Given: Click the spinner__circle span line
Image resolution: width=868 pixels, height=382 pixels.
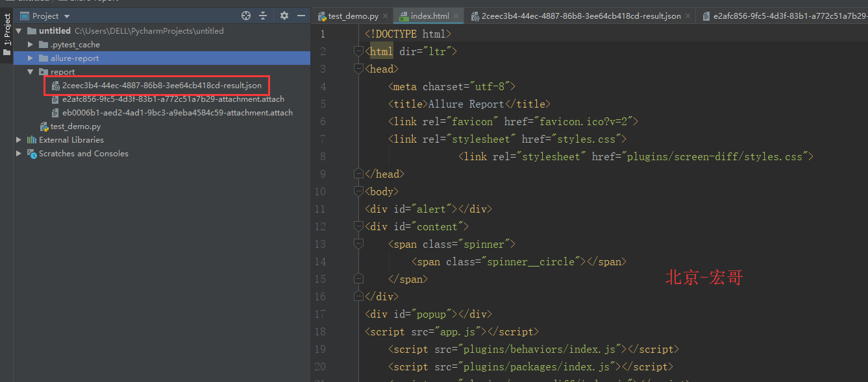Looking at the screenshot, I should (519, 261).
